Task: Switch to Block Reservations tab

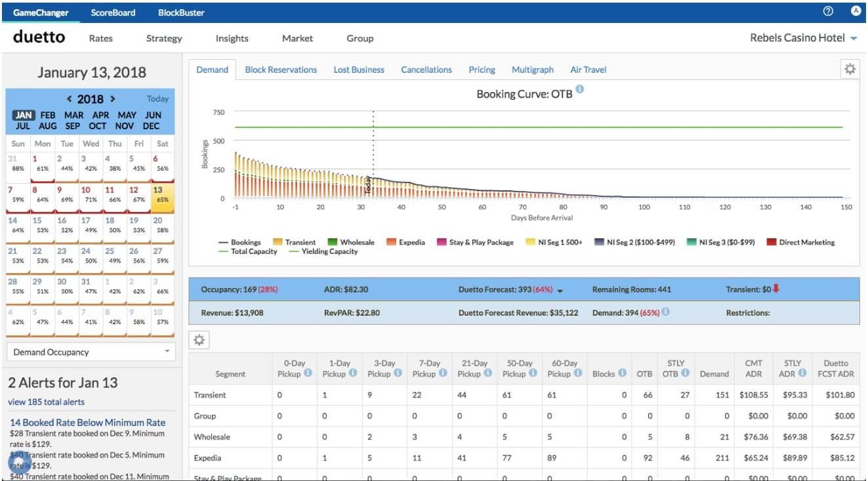Action: 281,70
